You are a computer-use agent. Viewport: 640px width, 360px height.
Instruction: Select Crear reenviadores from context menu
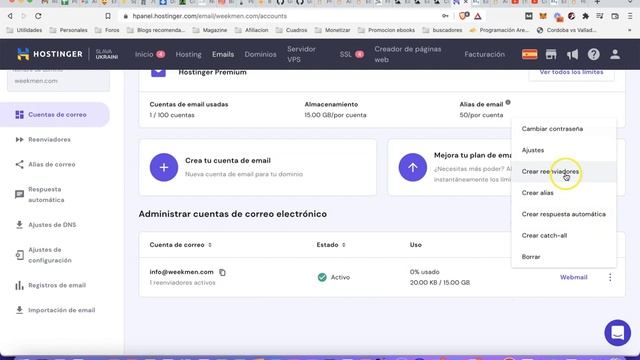[564, 171]
